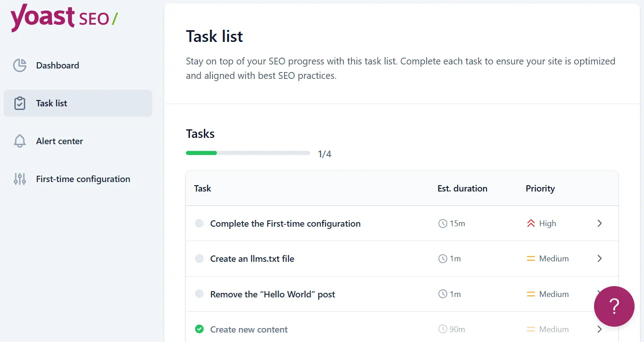Open the Alert center bell icon
The height and width of the screenshot is (342, 644).
(20, 141)
